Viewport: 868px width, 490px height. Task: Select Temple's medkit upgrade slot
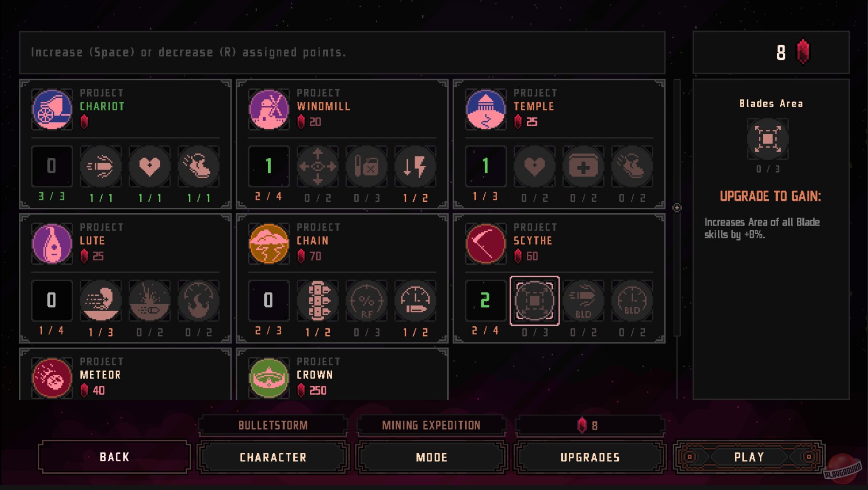point(583,166)
